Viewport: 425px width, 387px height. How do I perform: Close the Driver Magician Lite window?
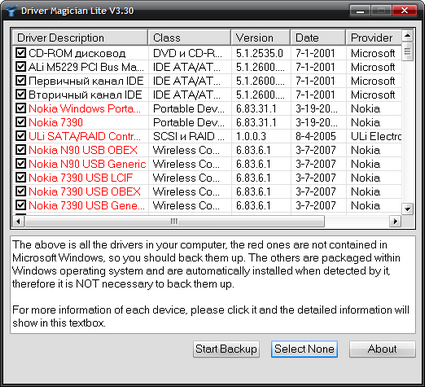click(404, 11)
